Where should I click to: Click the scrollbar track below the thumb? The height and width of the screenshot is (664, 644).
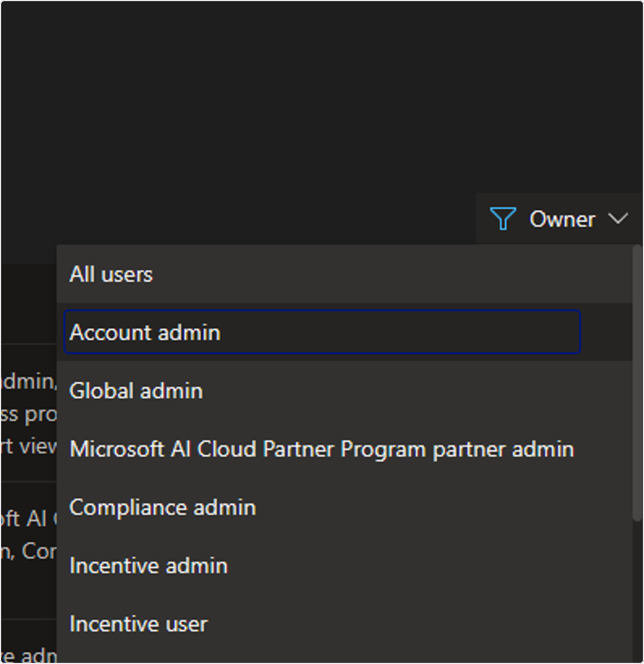pyautogui.click(x=638, y=590)
